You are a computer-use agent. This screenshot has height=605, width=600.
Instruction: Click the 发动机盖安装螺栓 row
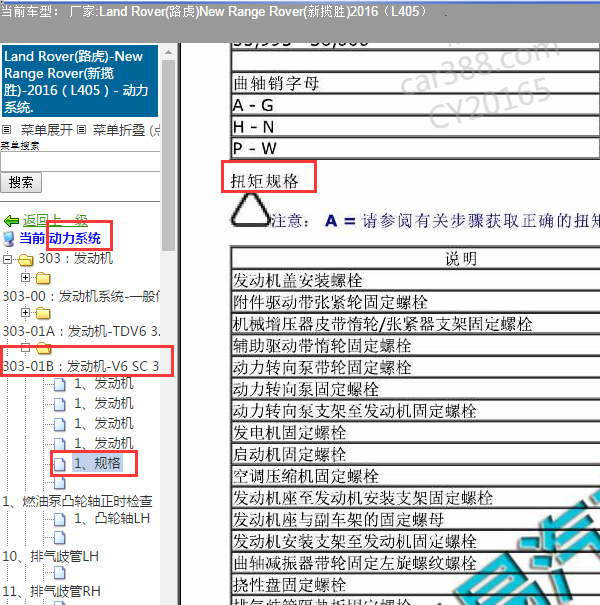pos(415,280)
